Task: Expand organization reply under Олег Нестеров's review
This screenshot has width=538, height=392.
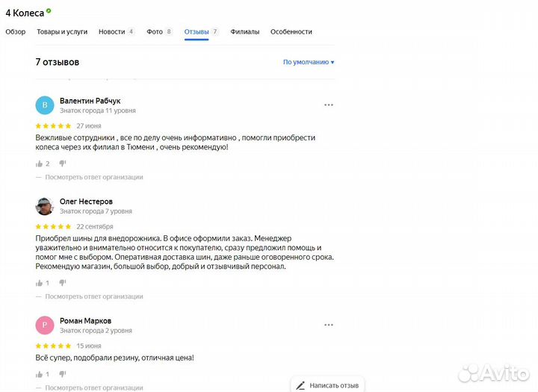Action: pos(93,296)
